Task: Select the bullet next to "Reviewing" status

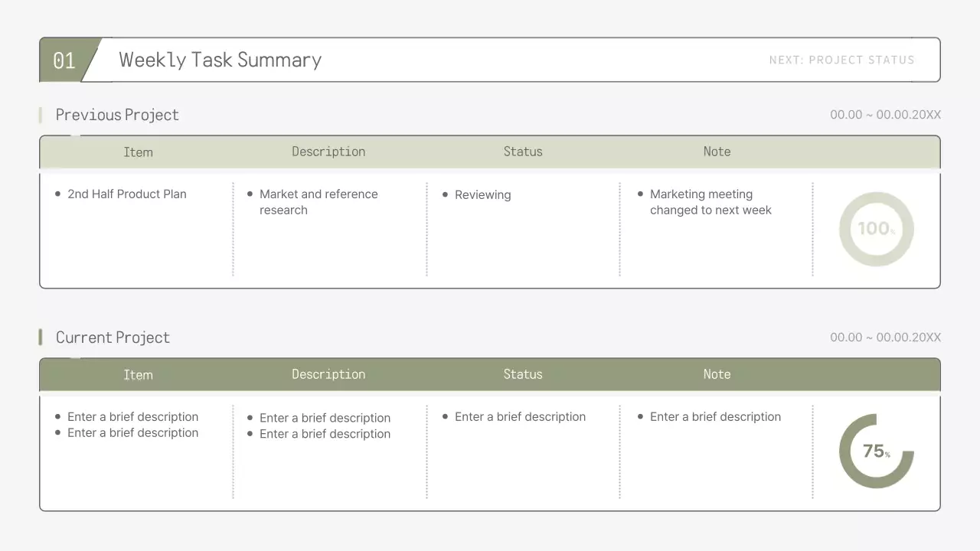Action: pyautogui.click(x=445, y=194)
